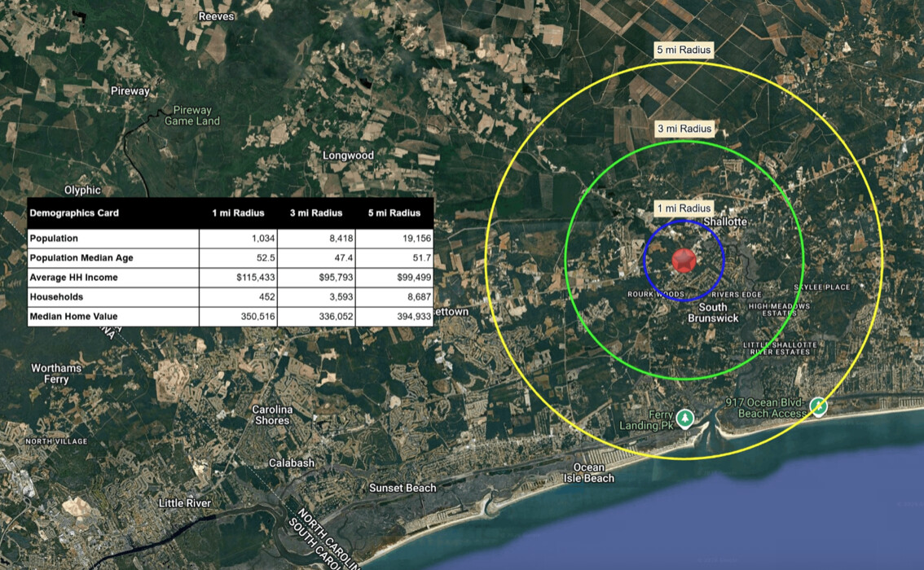The width and height of the screenshot is (924, 570).
Task: Click the '3 mi Radius' map label
Action: pyautogui.click(x=684, y=129)
